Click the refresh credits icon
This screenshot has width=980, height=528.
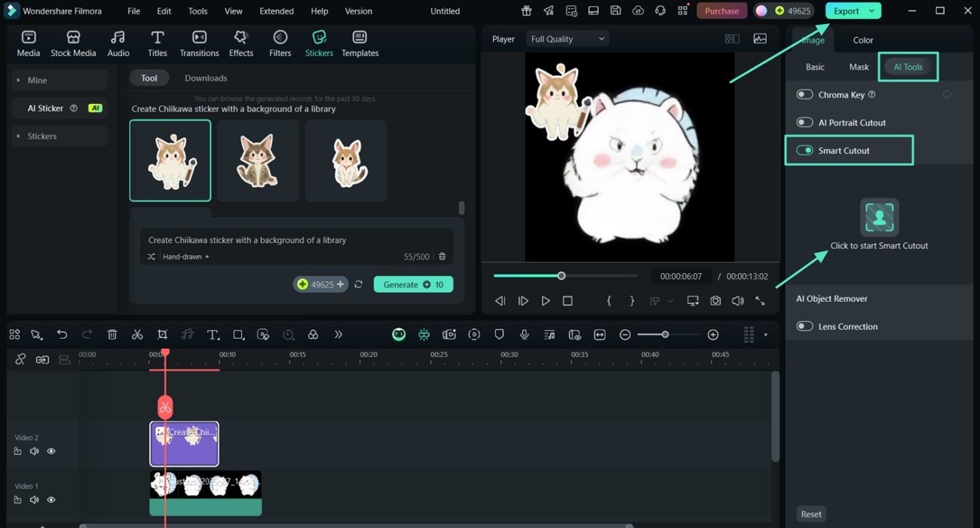click(x=358, y=284)
